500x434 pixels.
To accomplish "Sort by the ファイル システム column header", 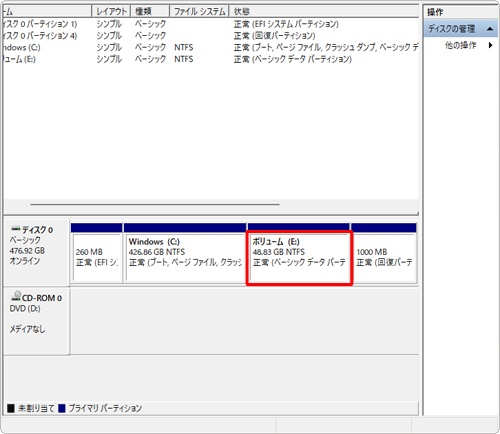I will click(199, 11).
